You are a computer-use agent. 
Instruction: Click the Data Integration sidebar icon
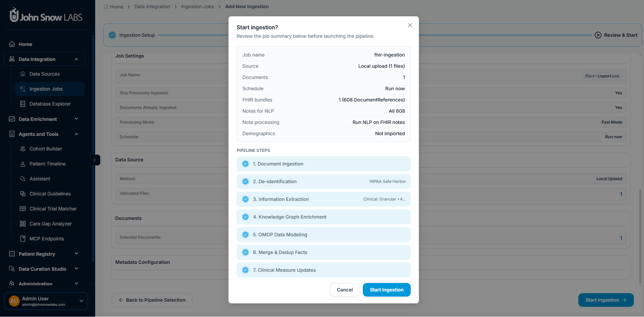point(12,59)
